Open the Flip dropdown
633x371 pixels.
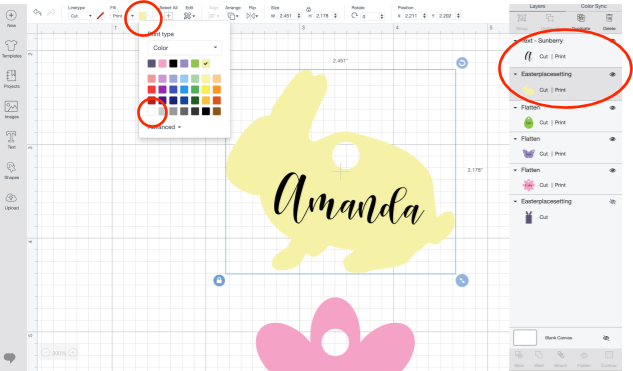[x=252, y=16]
